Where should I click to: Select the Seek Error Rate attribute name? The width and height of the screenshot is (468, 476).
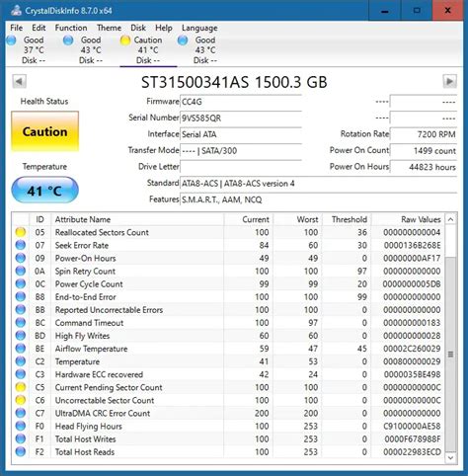82,245
